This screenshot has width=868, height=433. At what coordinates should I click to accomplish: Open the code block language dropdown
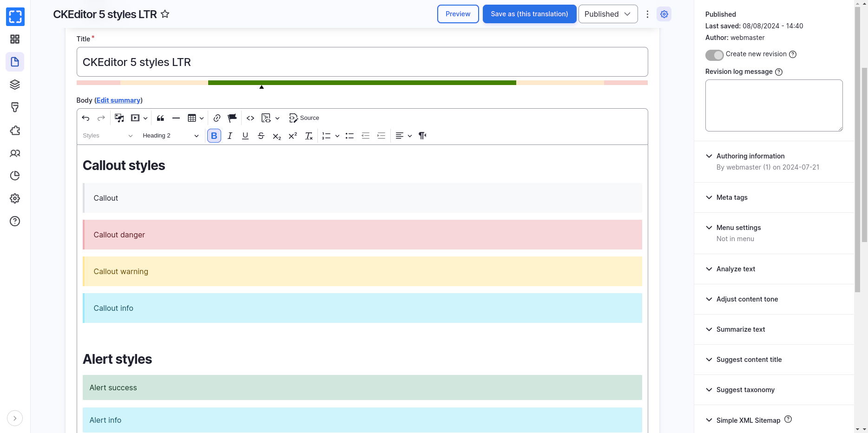click(x=277, y=118)
